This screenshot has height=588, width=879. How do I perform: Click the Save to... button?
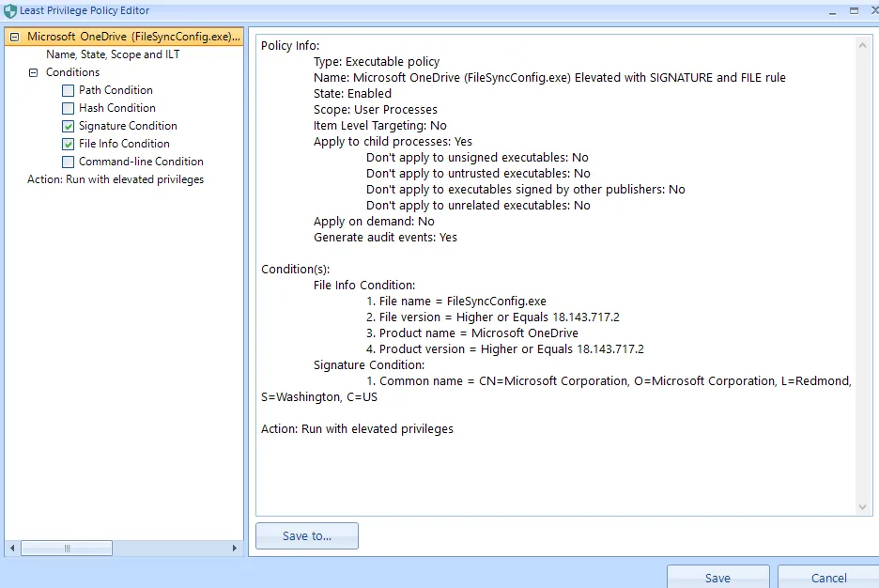(x=307, y=536)
